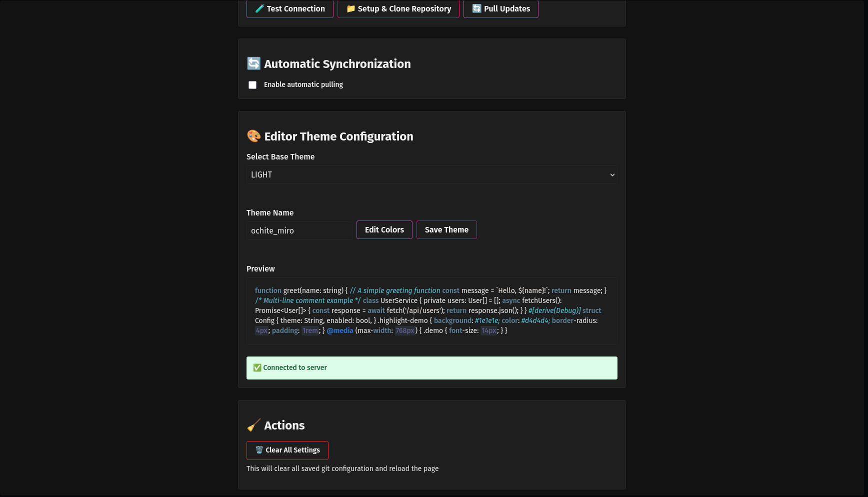
Task: Click the 'Actions' section heading text
Action: tap(284, 425)
